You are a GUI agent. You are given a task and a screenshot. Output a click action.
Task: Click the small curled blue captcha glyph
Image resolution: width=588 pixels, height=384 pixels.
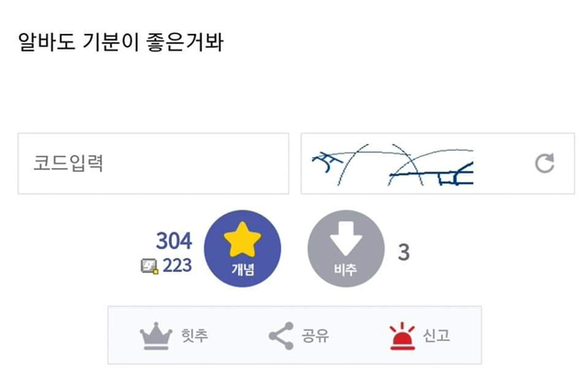[327, 162]
